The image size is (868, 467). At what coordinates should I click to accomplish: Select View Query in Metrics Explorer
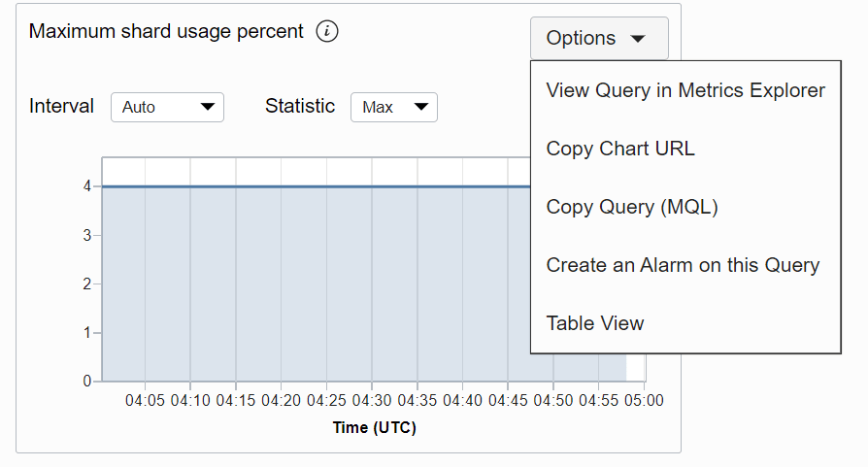coord(684,91)
